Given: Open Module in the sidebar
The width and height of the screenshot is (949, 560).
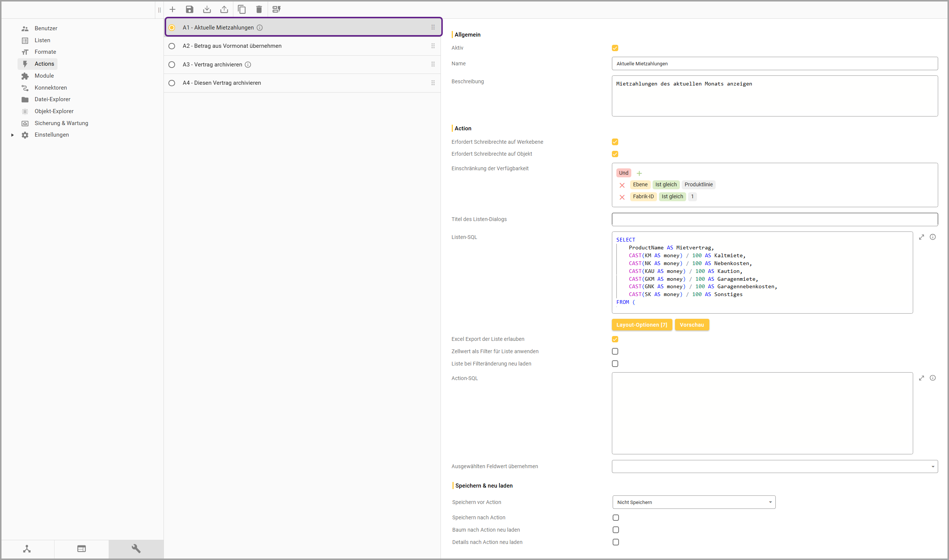Looking at the screenshot, I should (44, 76).
